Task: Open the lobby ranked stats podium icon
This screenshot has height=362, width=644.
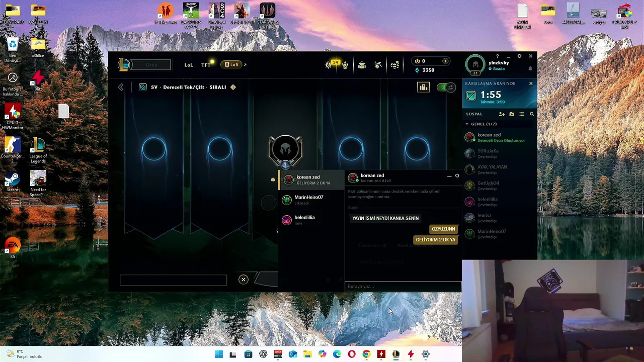Action: point(423,87)
